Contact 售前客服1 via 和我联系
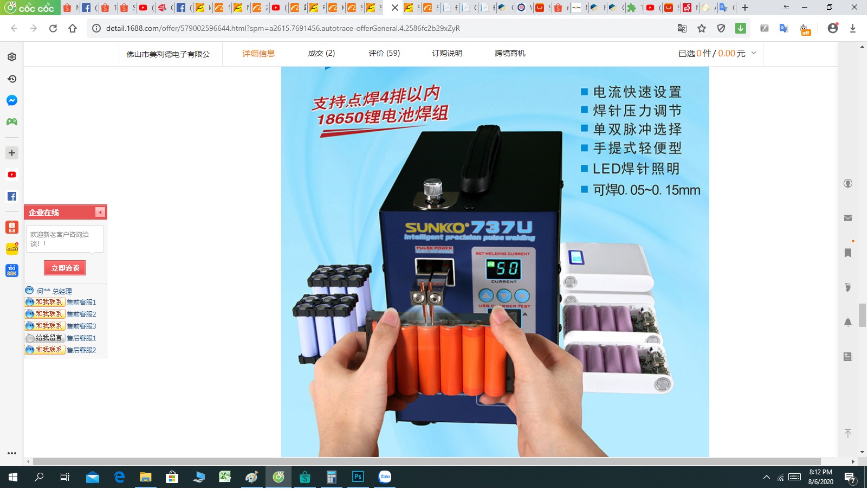868x489 pixels. tap(45, 302)
